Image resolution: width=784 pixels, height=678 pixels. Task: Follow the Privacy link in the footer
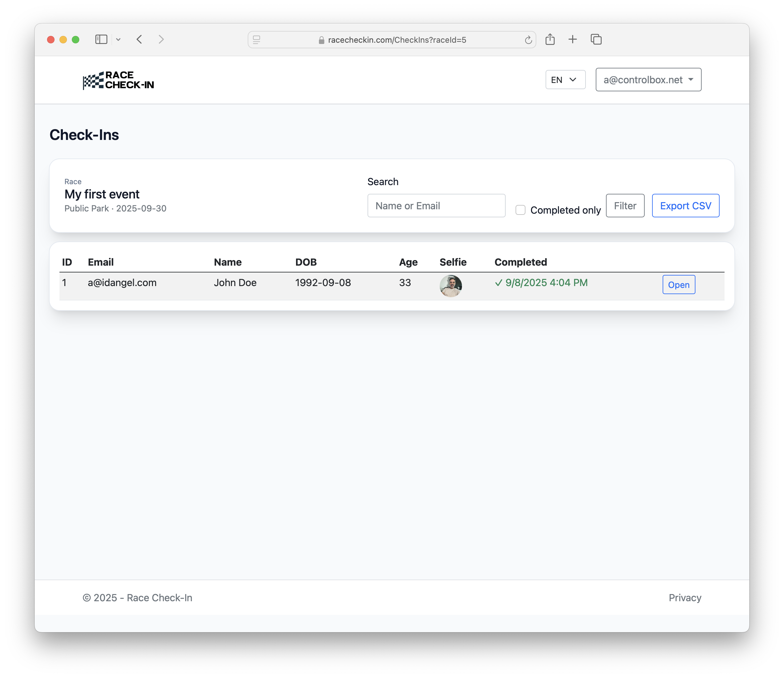click(685, 598)
